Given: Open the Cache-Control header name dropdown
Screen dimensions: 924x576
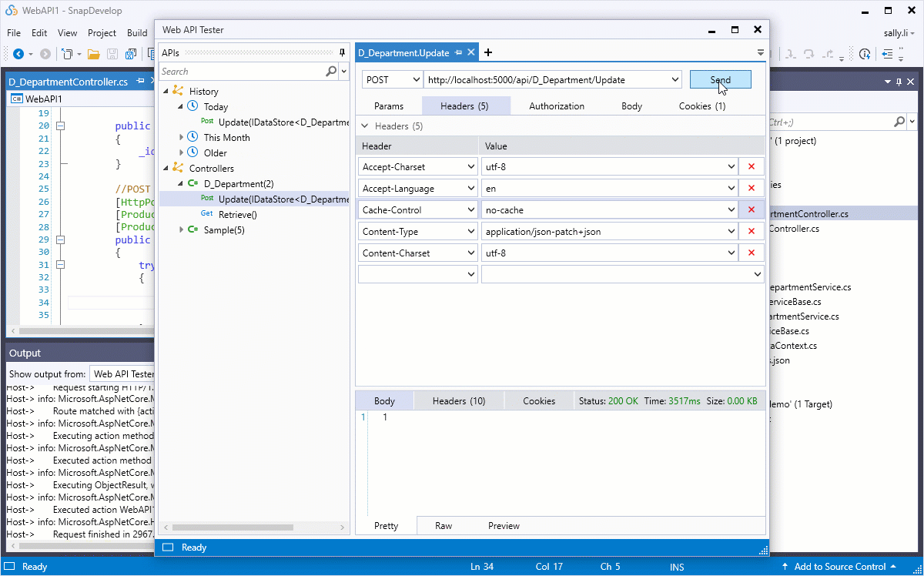Looking at the screenshot, I should pos(470,209).
